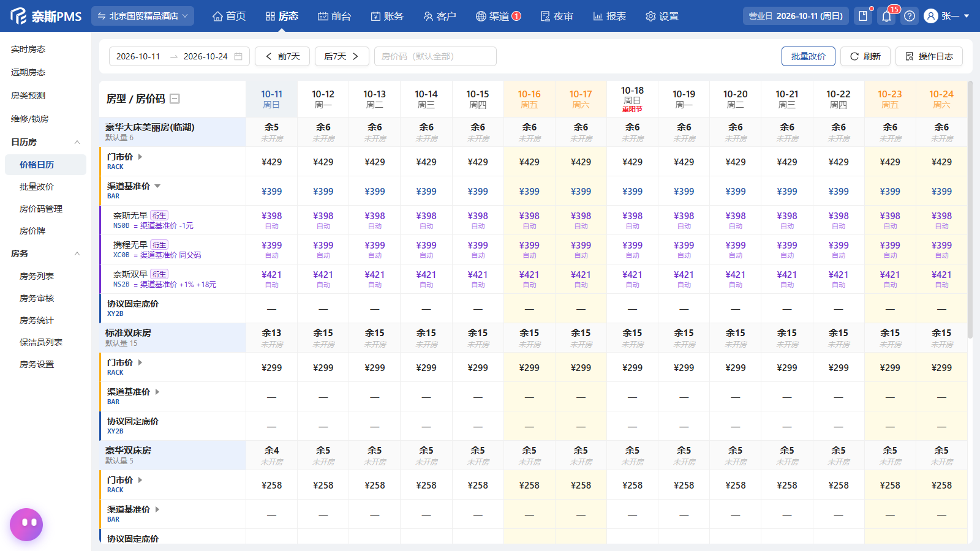Click the 奈斯PMS logo
This screenshot has height=551, width=980.
[x=46, y=16]
